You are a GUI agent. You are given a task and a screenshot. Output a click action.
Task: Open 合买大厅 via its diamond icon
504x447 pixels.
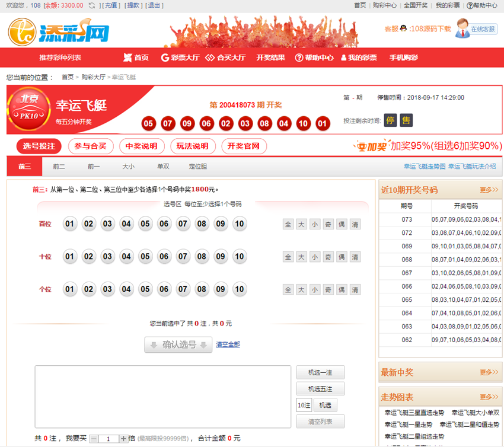coord(209,57)
